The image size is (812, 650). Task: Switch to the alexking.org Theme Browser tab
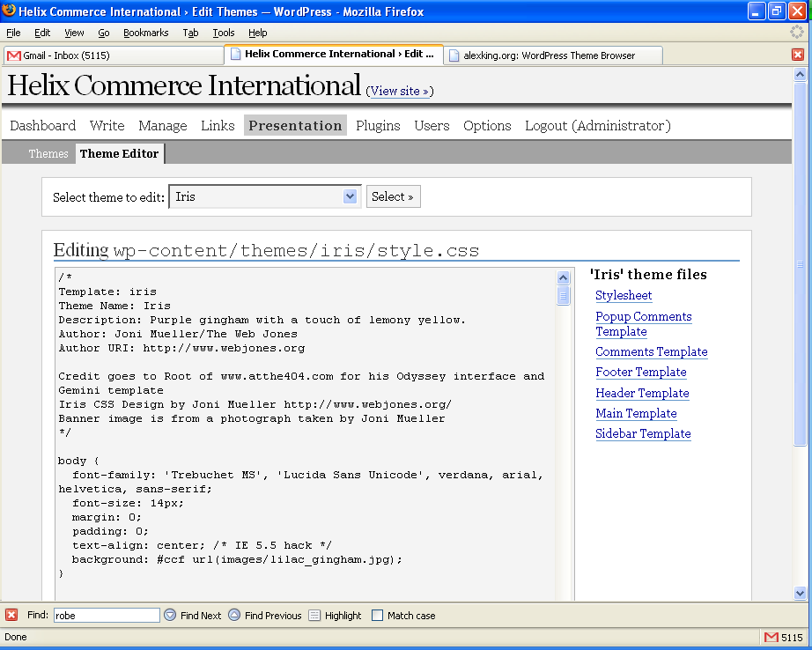coord(552,55)
